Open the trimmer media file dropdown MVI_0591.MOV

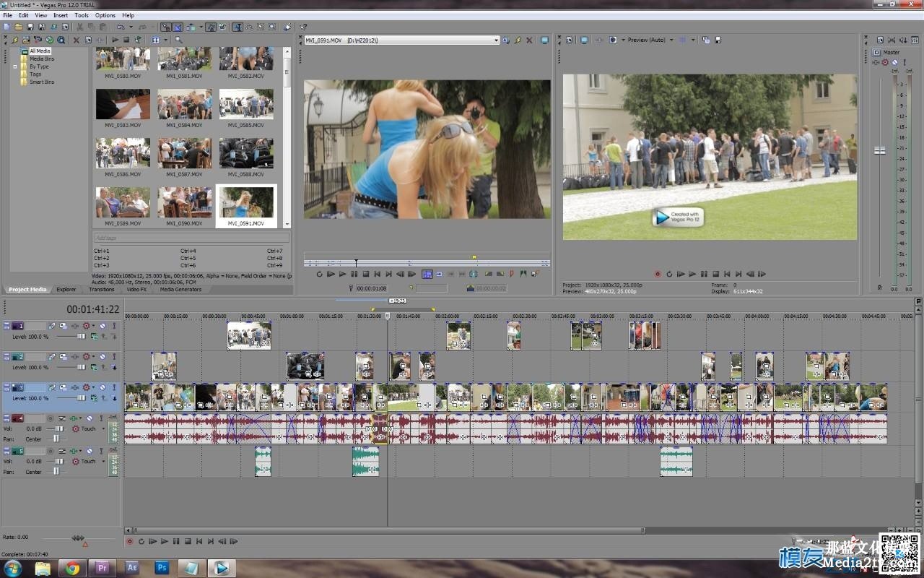496,40
